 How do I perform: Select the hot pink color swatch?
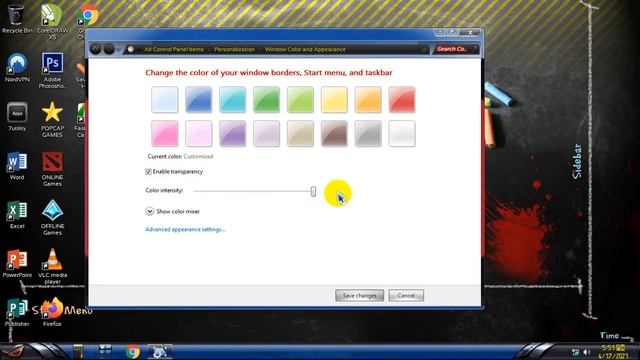164,133
